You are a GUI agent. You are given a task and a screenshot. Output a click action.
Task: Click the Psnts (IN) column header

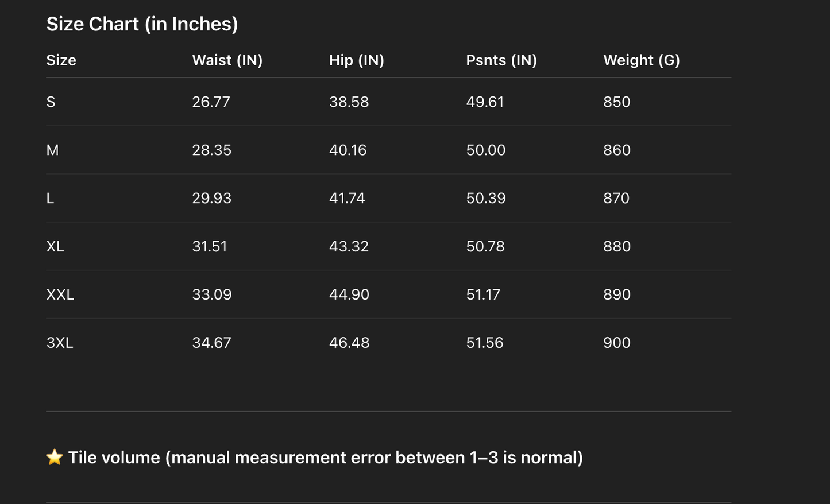tap(501, 60)
